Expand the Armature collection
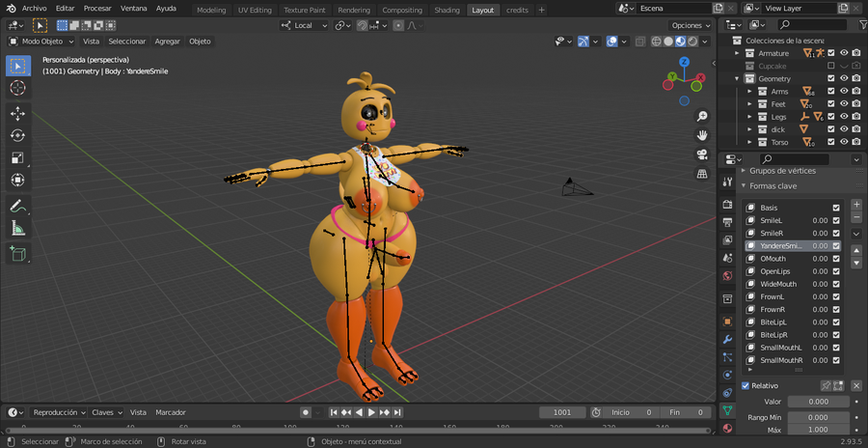Image resolution: width=868 pixels, height=448 pixels. (737, 53)
